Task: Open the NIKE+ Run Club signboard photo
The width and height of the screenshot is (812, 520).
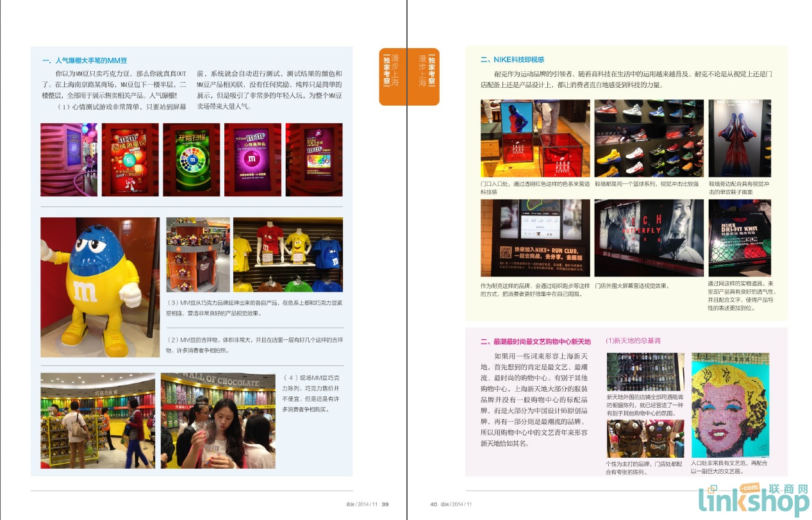Action: (534, 238)
